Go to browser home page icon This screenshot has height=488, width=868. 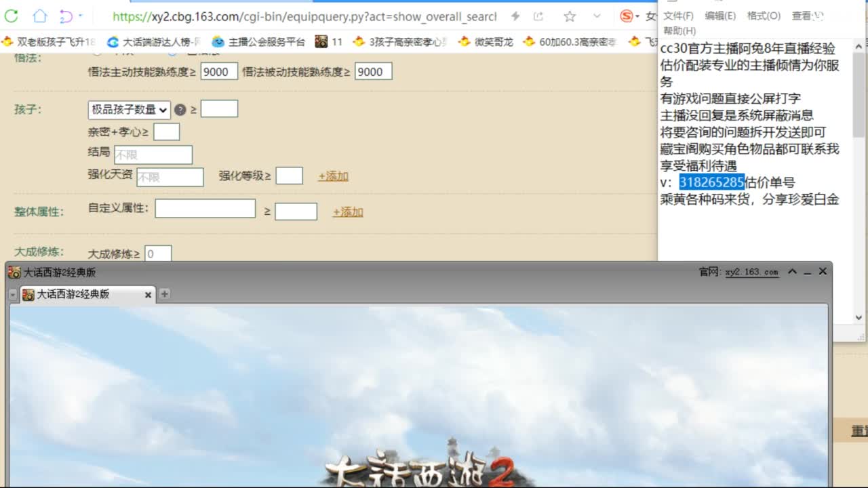41,16
